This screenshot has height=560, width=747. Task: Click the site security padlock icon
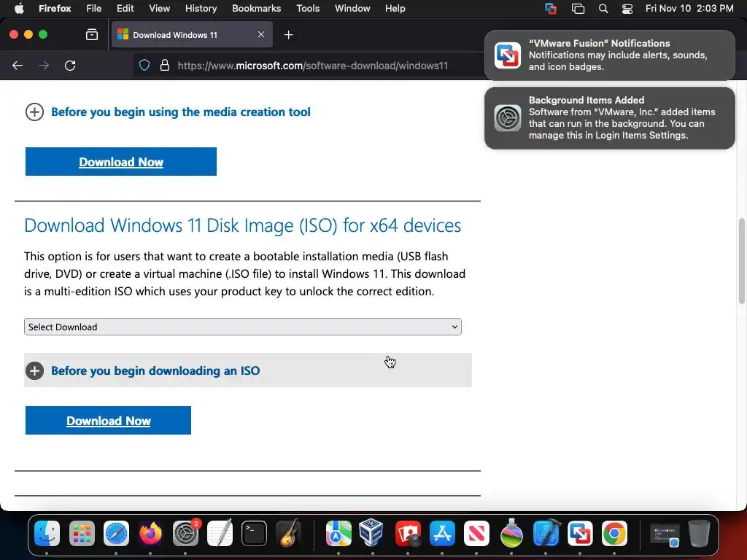coord(165,65)
